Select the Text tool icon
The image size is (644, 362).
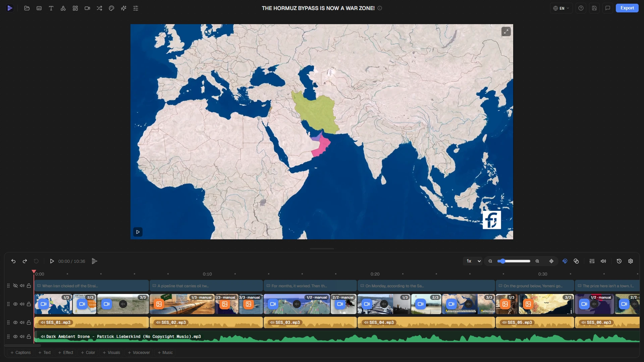(x=51, y=8)
